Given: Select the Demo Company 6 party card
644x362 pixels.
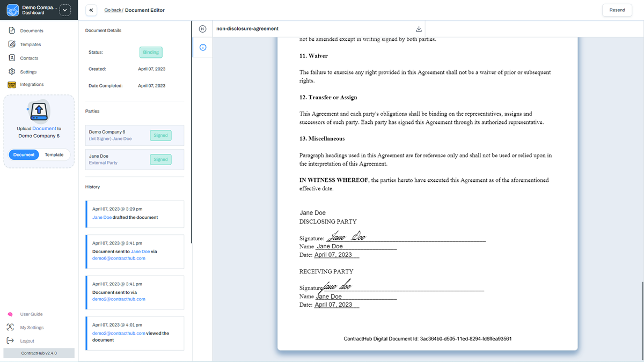Looking at the screenshot, I should pos(135,135).
